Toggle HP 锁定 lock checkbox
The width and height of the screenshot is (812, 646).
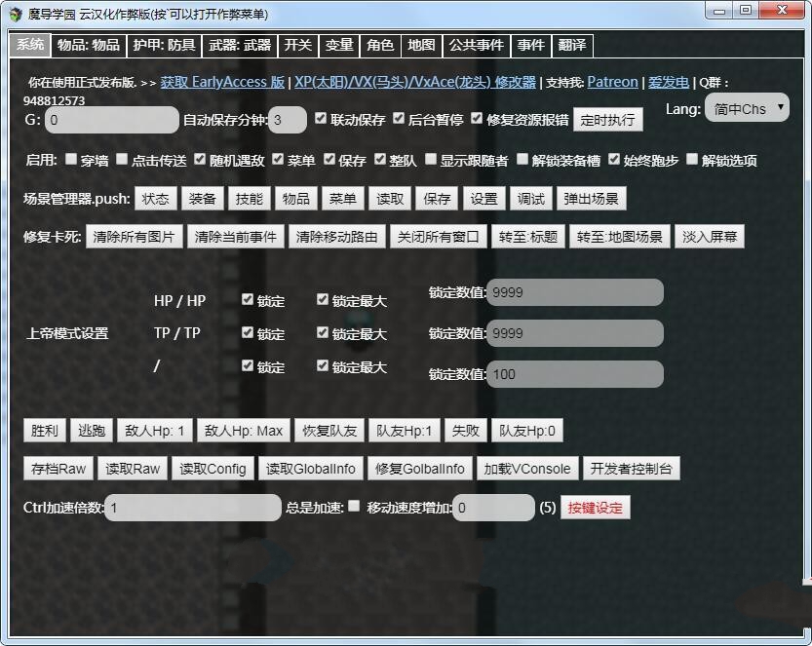[248, 300]
